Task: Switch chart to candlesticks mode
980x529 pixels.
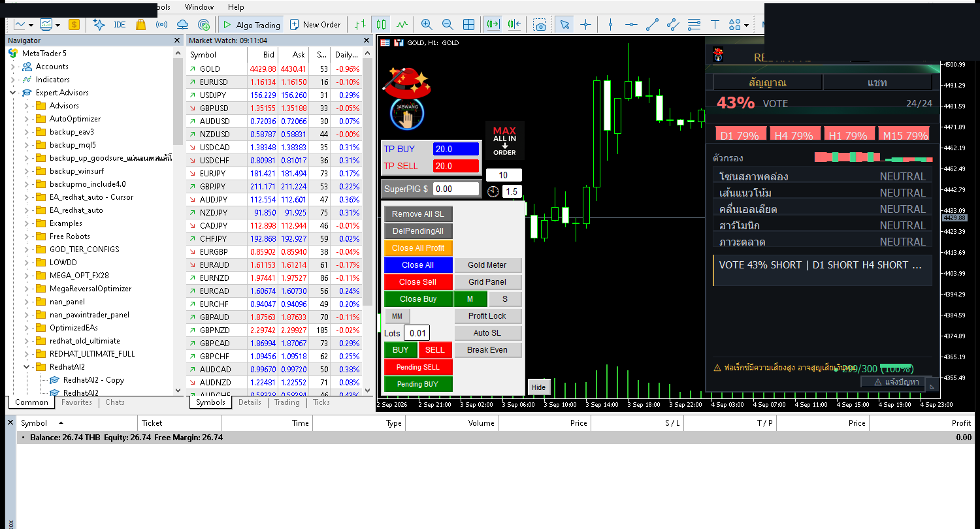Action: coord(381,25)
